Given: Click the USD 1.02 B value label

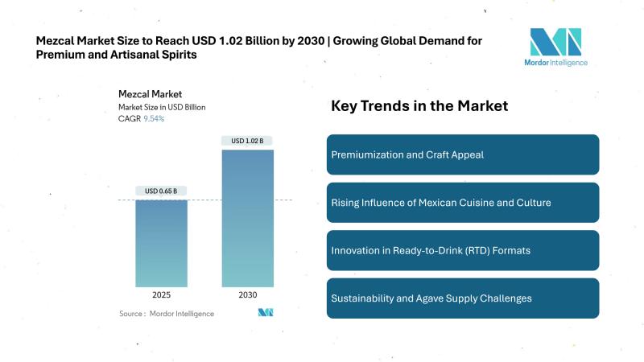Looking at the screenshot, I should pos(247,142).
